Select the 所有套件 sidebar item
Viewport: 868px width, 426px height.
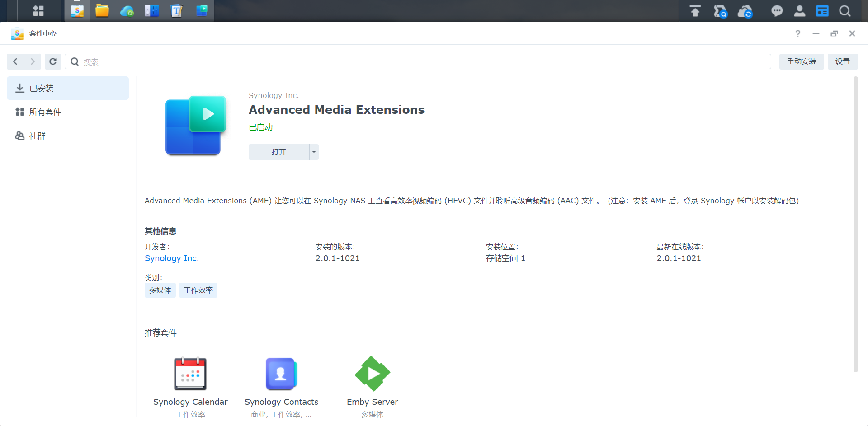[x=68, y=112]
